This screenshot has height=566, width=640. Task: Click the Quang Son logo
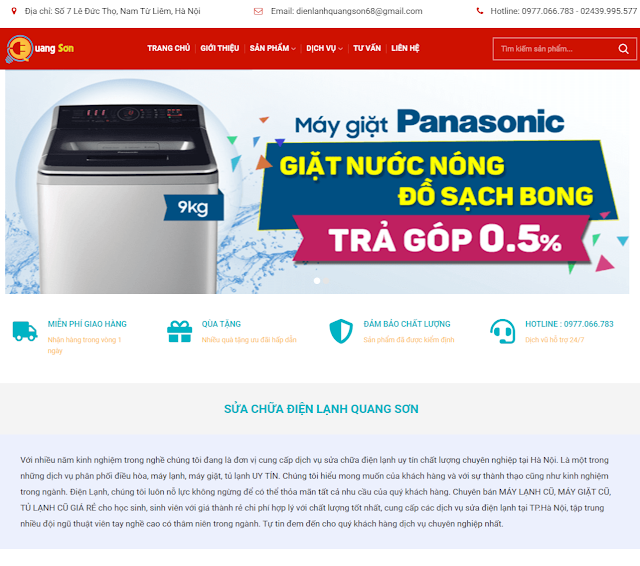pyautogui.click(x=40, y=49)
